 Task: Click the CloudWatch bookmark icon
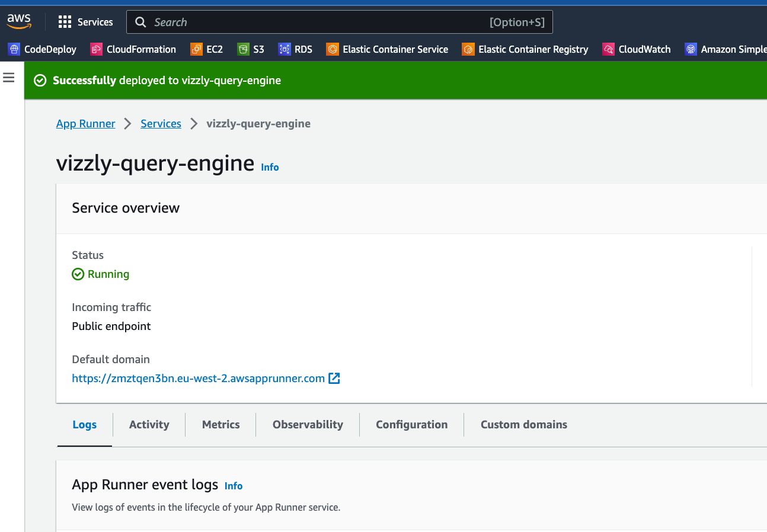point(608,49)
